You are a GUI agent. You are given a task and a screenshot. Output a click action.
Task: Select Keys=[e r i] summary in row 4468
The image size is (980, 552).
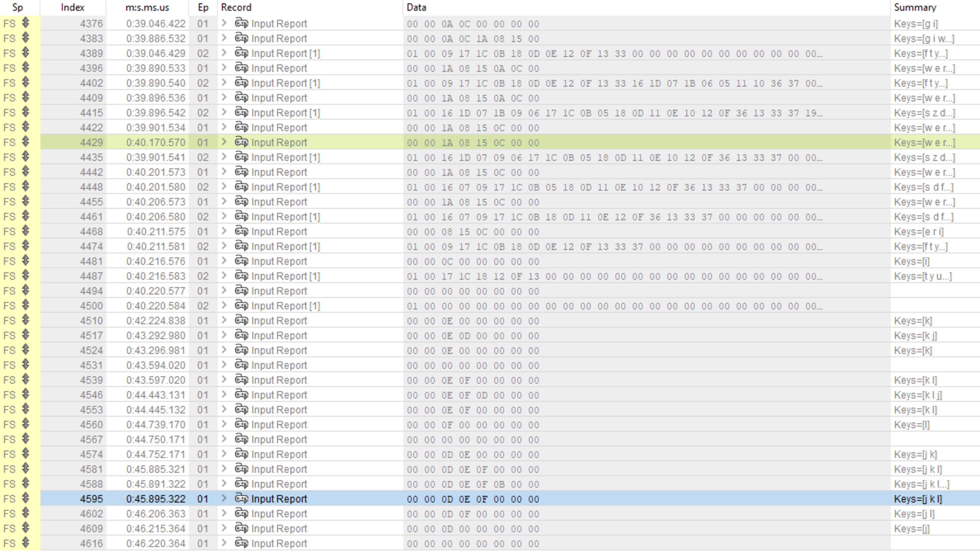tap(918, 232)
